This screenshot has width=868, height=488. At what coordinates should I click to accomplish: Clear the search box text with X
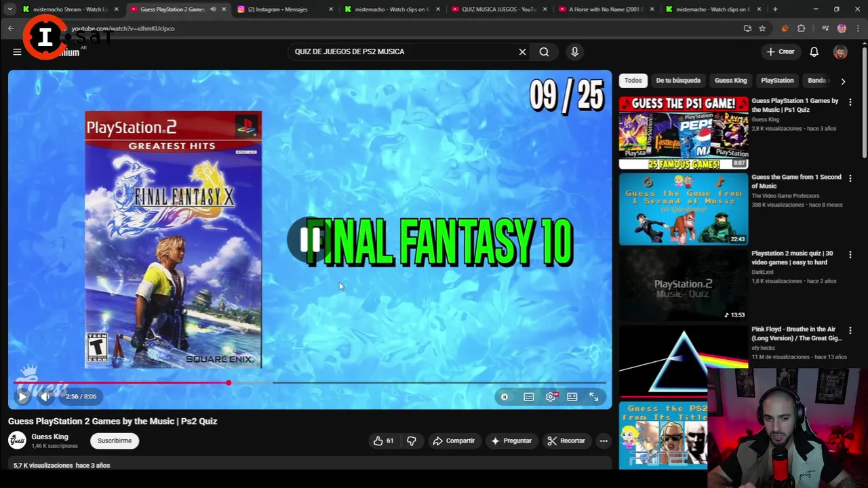pyautogui.click(x=522, y=52)
